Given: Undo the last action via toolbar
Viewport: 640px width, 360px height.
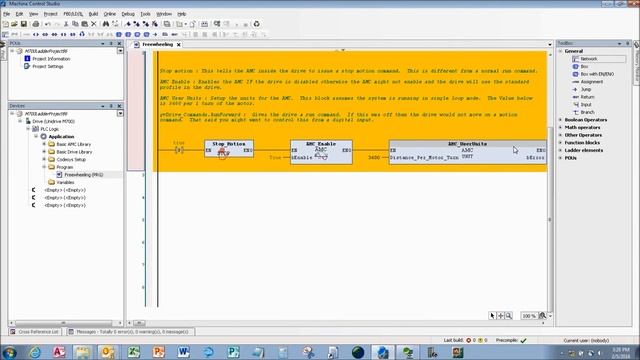Looking at the screenshot, I should click(48, 24).
